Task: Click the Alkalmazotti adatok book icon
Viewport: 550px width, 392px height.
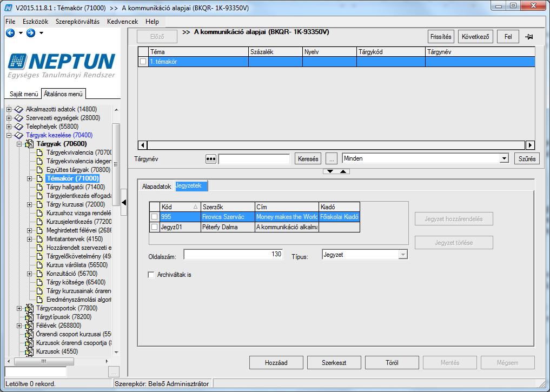Action: tap(19, 109)
